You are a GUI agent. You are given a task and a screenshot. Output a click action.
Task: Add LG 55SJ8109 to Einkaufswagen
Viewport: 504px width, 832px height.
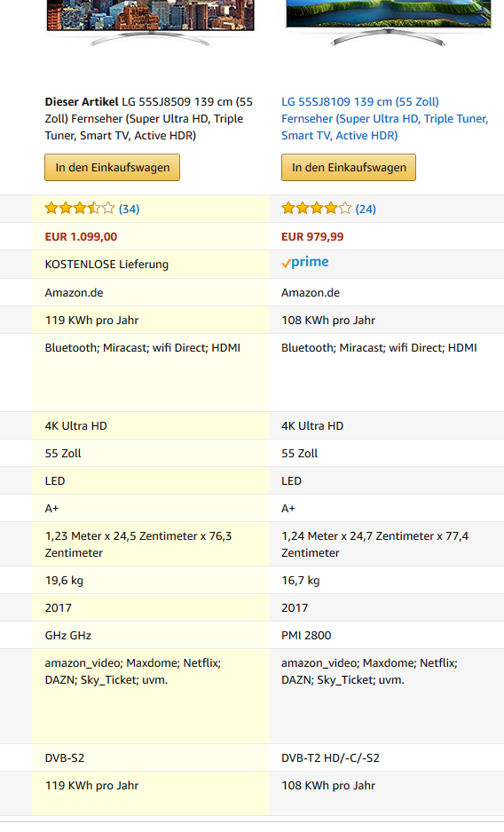tap(349, 168)
